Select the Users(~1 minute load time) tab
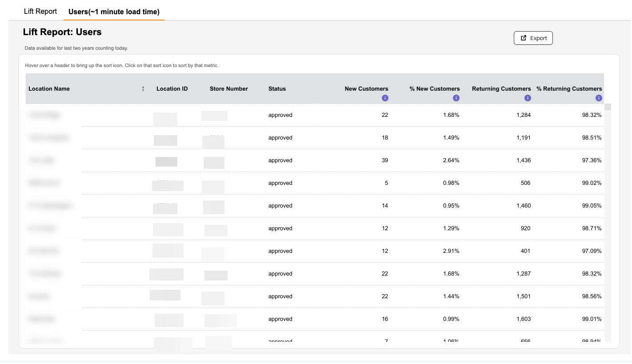This screenshot has width=632, height=364. (114, 12)
